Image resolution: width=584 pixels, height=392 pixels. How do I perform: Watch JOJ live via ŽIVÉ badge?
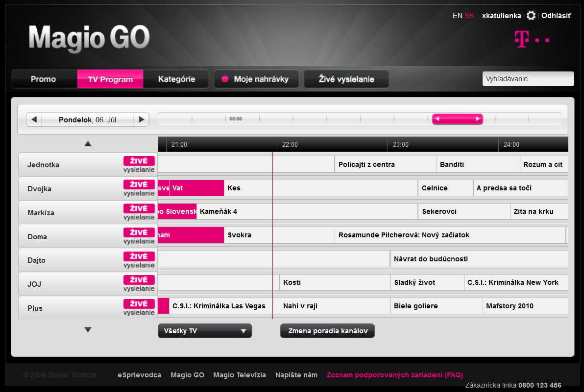[139, 279]
